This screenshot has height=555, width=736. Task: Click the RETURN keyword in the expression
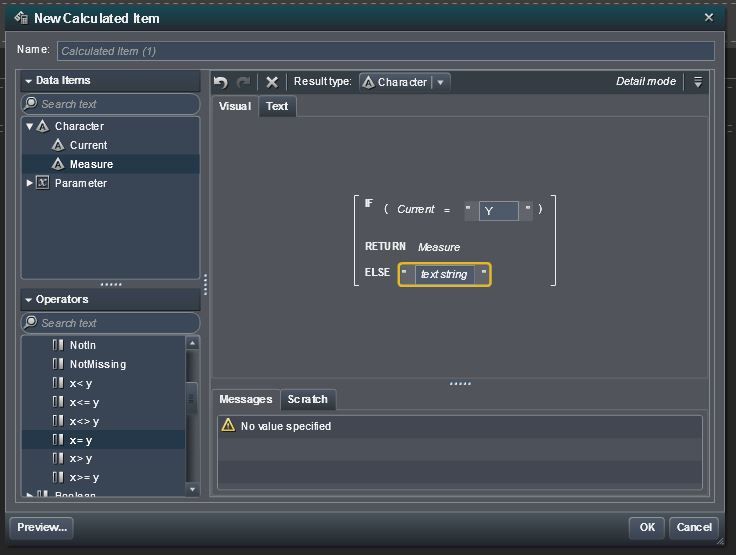click(385, 247)
